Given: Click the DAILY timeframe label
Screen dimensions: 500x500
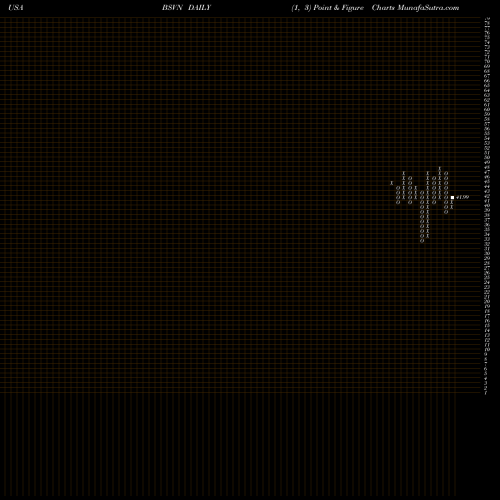Looking at the screenshot, I should coord(199,8).
